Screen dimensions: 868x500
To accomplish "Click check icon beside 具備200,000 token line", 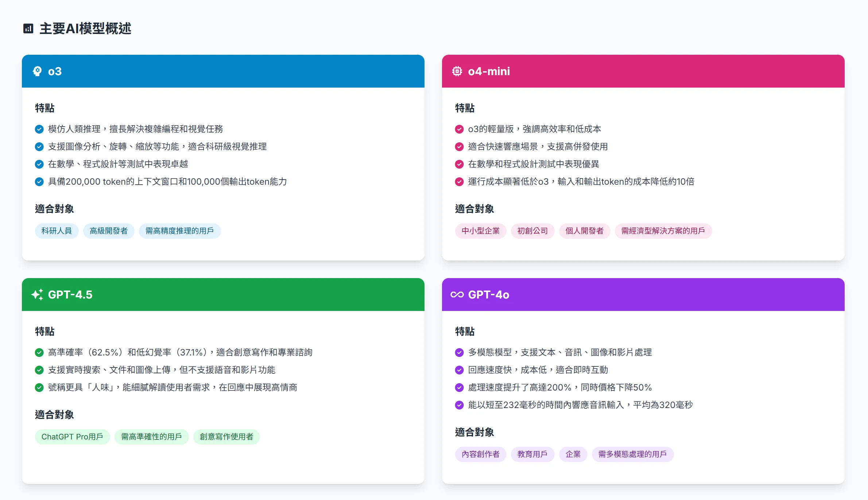I will [x=39, y=182].
